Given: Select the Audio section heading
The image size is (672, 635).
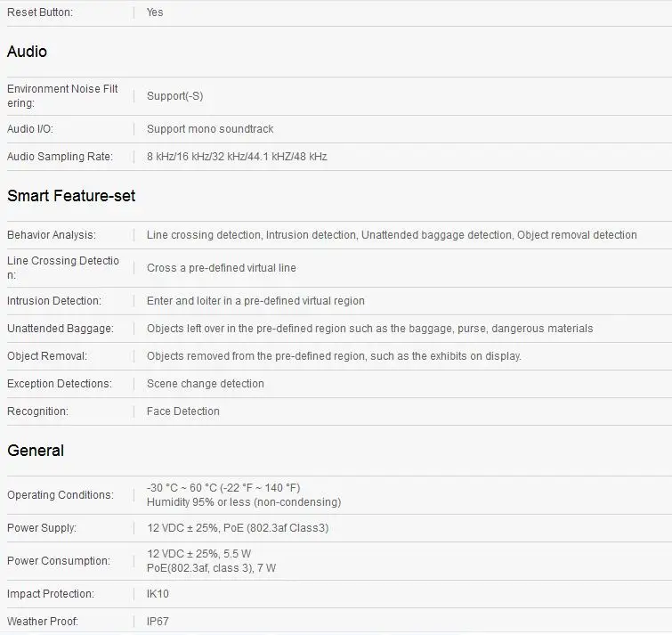Looking at the screenshot, I should (x=27, y=52).
